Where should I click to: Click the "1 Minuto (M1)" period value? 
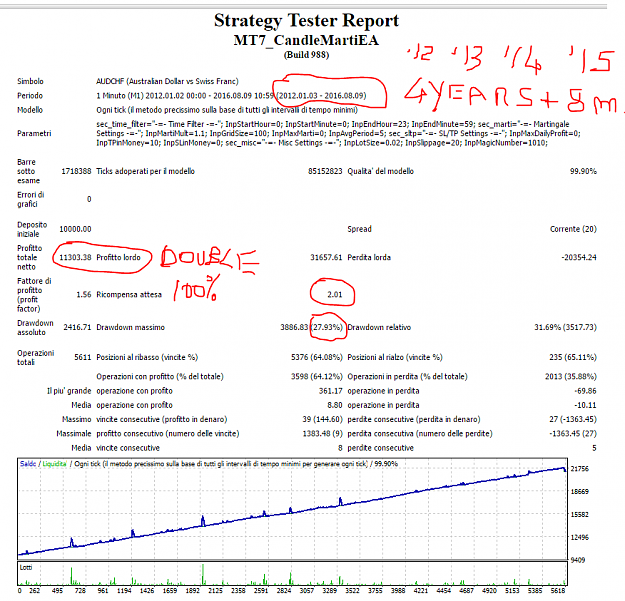pyautogui.click(x=120, y=96)
